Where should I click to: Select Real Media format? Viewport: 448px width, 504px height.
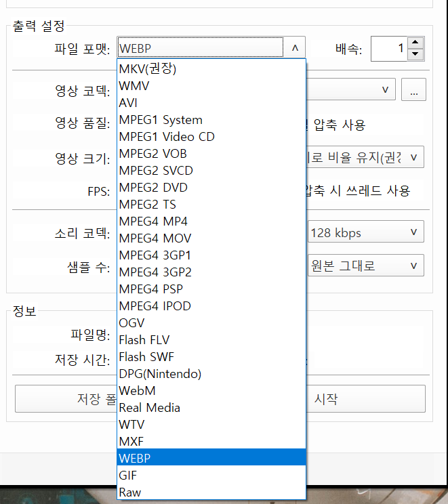click(x=211, y=408)
